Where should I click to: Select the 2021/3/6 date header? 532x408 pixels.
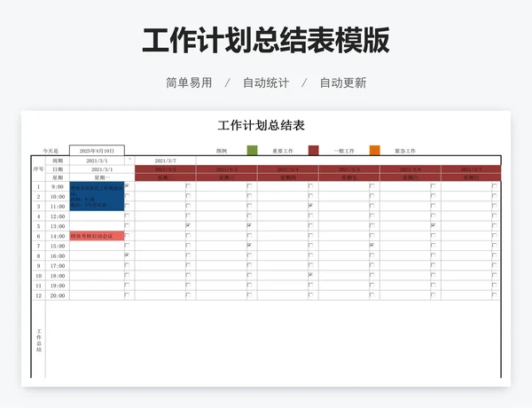(411, 169)
